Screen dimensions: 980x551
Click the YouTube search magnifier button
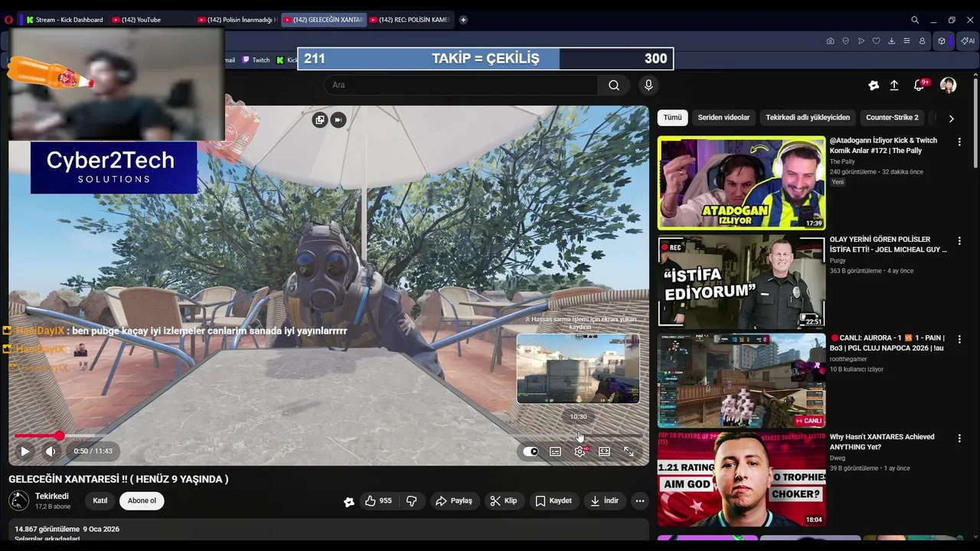[x=613, y=85]
